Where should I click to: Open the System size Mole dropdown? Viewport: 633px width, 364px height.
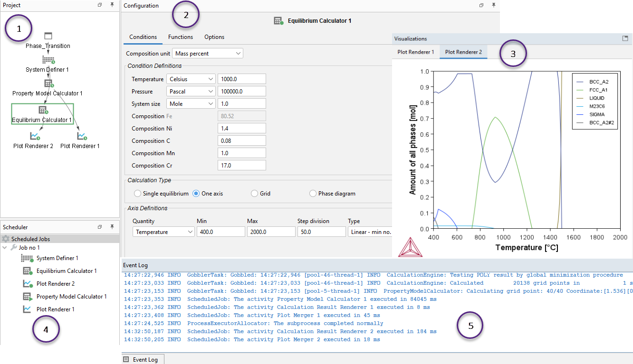pyautogui.click(x=191, y=104)
